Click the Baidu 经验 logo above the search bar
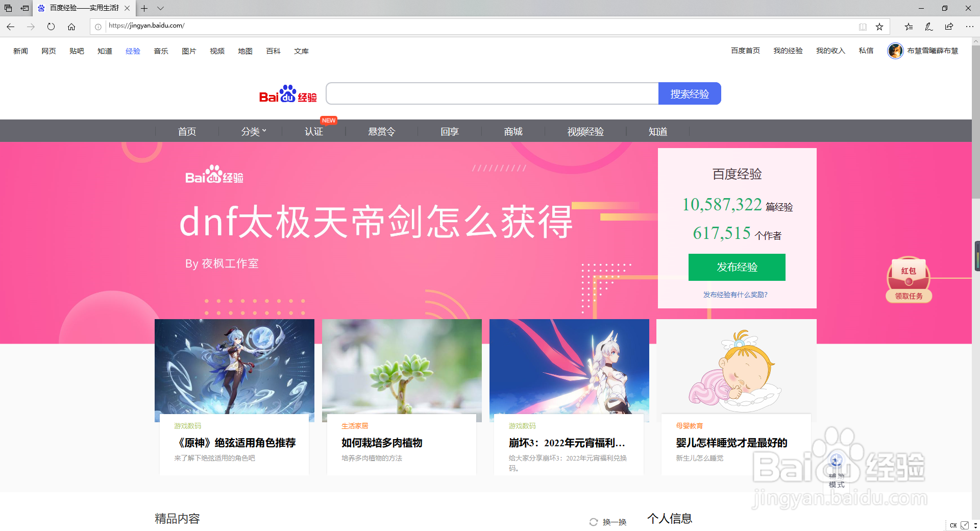This screenshot has height=531, width=980. [288, 93]
